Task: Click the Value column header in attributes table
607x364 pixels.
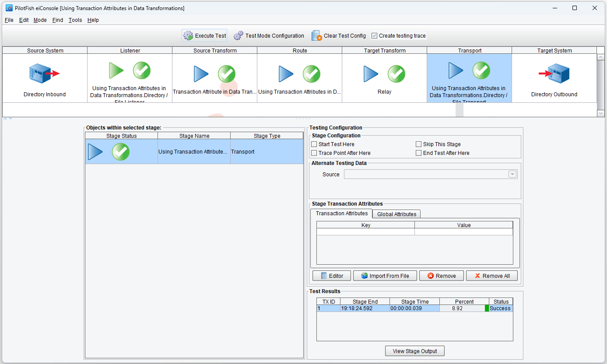Action: (x=464, y=225)
